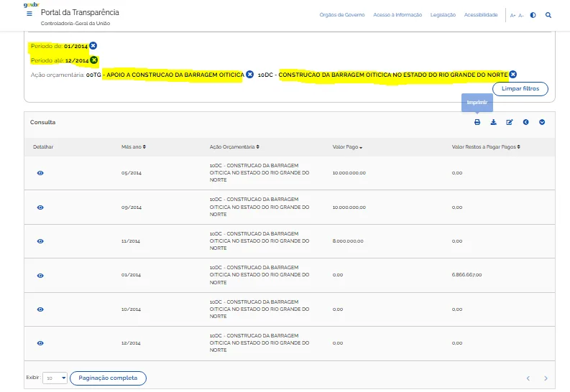The width and height of the screenshot is (570, 392).
Task: View details of the 10/2014 row
Action: pyautogui.click(x=40, y=309)
